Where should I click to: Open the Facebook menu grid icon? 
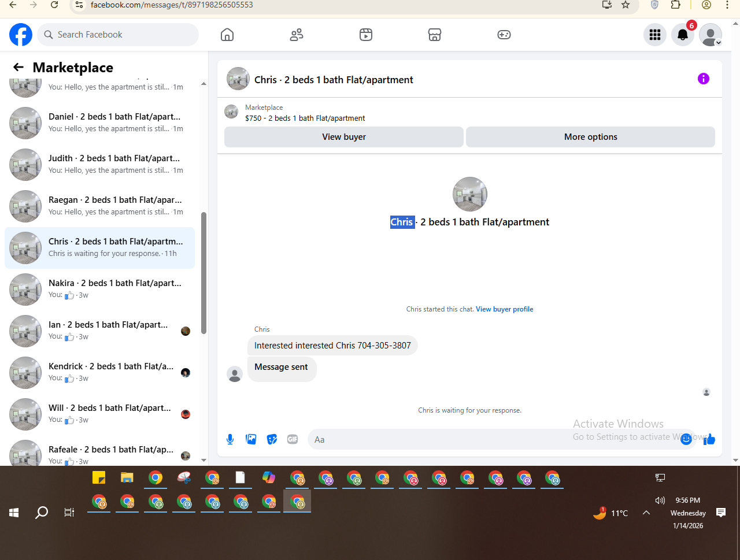tap(655, 35)
